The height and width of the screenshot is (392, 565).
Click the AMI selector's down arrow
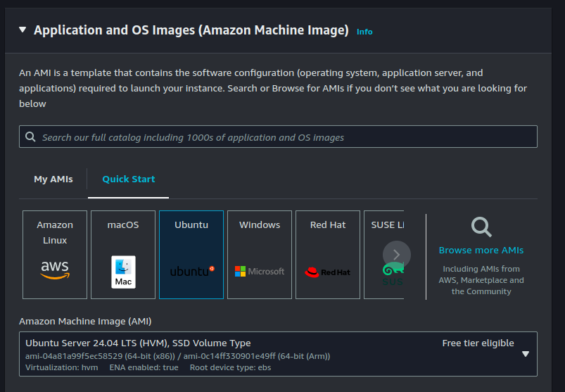point(525,354)
